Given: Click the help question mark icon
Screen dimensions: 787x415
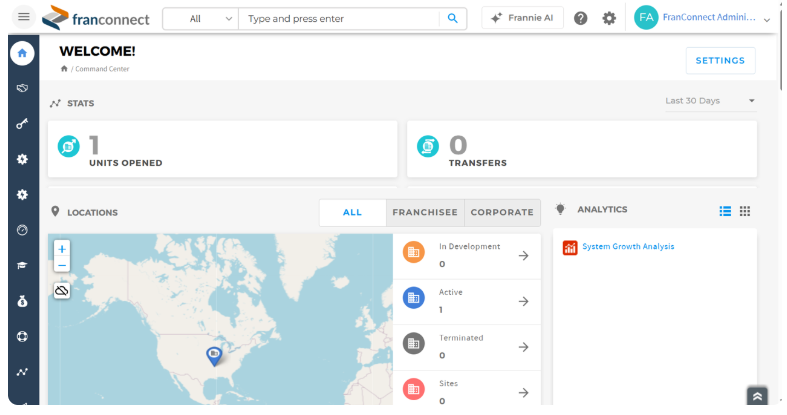Looking at the screenshot, I should pyautogui.click(x=580, y=19).
